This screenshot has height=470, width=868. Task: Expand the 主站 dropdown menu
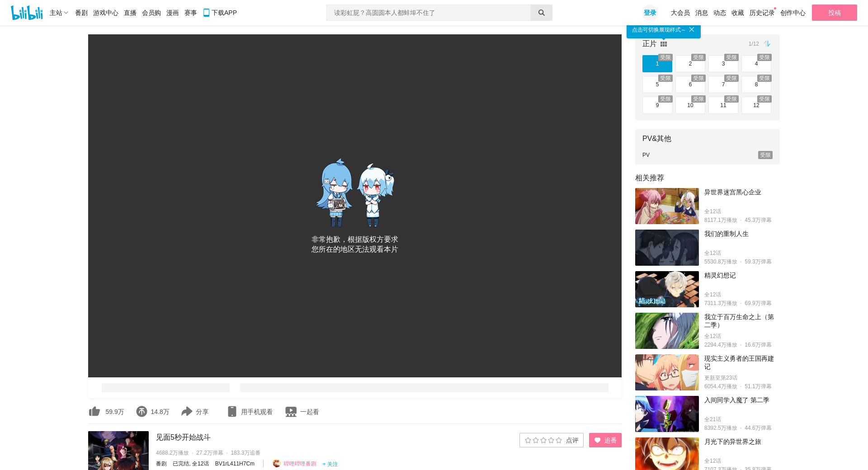point(59,13)
